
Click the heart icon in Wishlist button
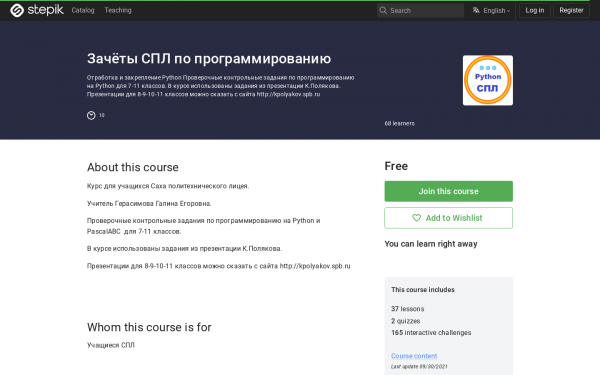(416, 218)
